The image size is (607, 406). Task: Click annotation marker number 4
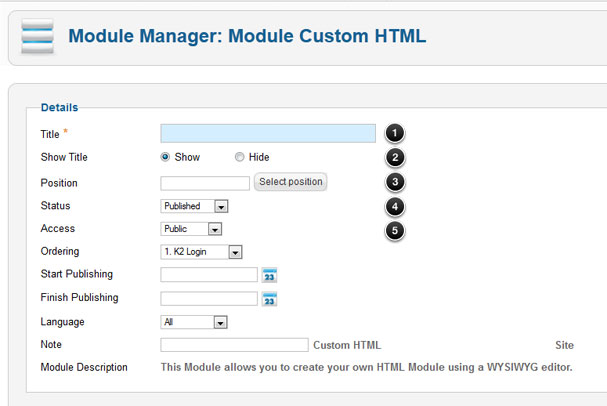tap(395, 206)
